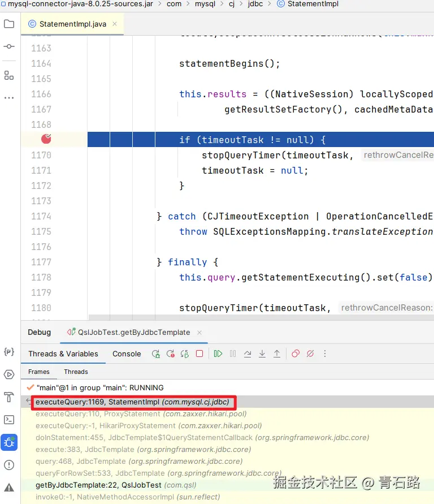Open the Project tool window folder icon
Image resolution: width=434 pixels, height=504 pixels.
9,24
